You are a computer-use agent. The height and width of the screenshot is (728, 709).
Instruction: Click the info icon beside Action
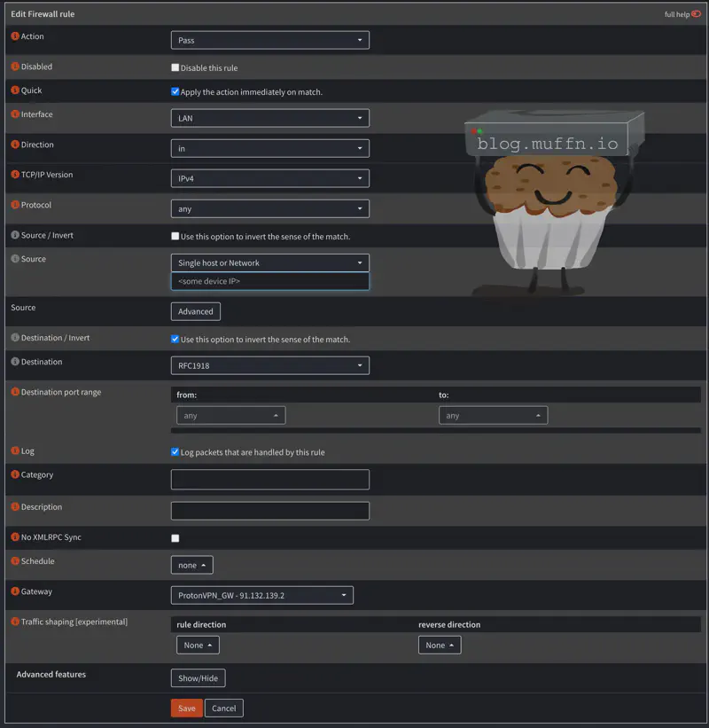click(x=14, y=36)
